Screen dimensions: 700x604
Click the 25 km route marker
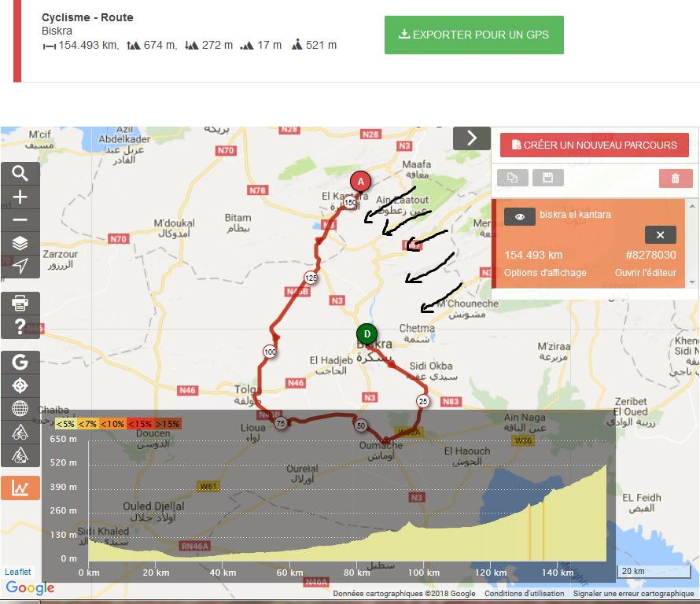(x=423, y=401)
